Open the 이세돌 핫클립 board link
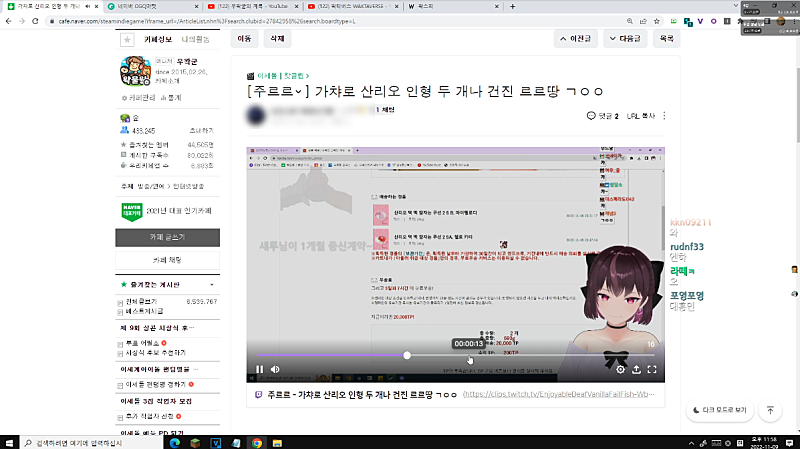Viewport: 800px width, 449px height. (x=283, y=76)
